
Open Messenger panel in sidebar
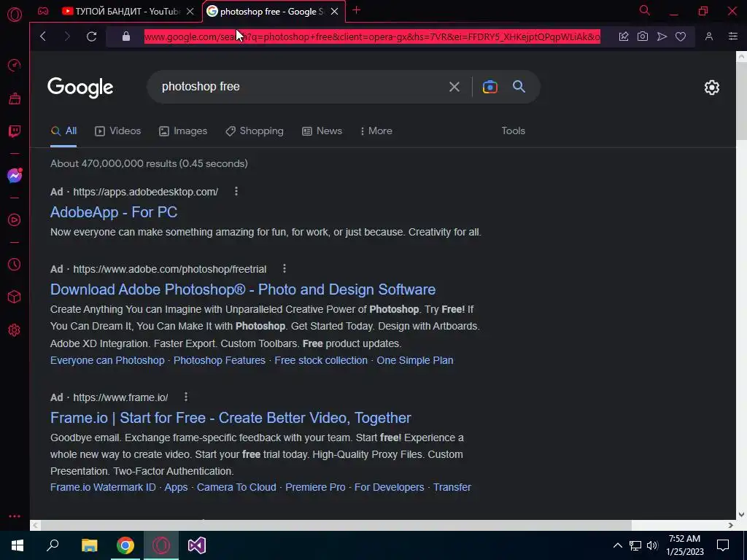15,176
